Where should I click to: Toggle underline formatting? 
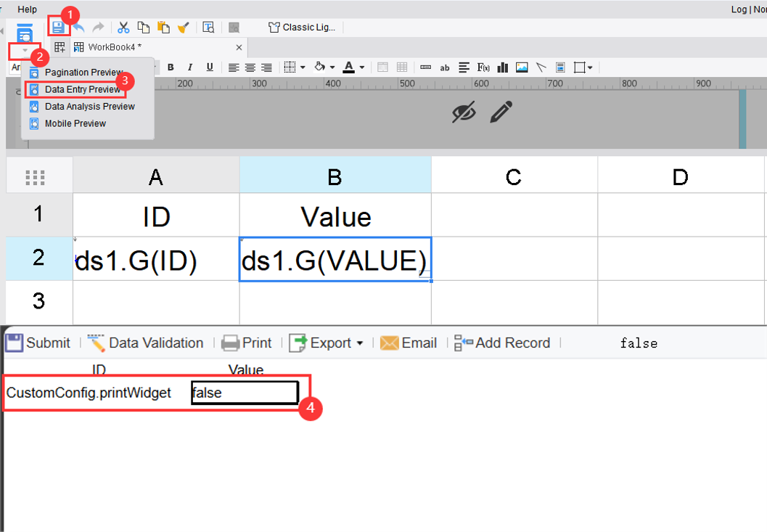click(x=208, y=67)
